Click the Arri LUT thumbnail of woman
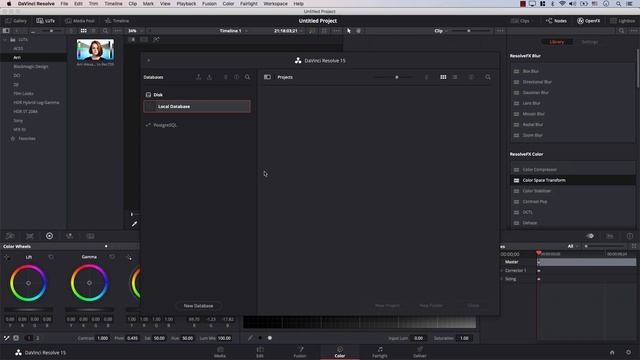Viewport: 640px width, 360px height. pos(95,50)
